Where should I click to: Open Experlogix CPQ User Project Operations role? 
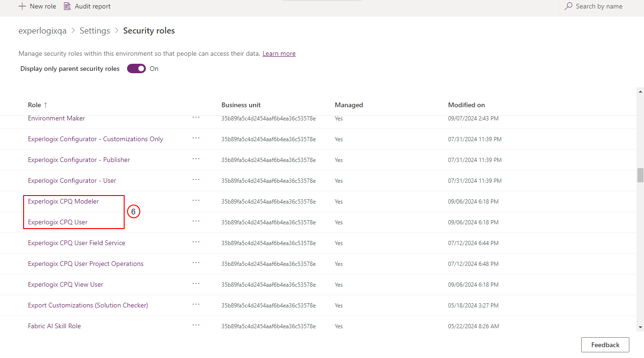click(85, 264)
